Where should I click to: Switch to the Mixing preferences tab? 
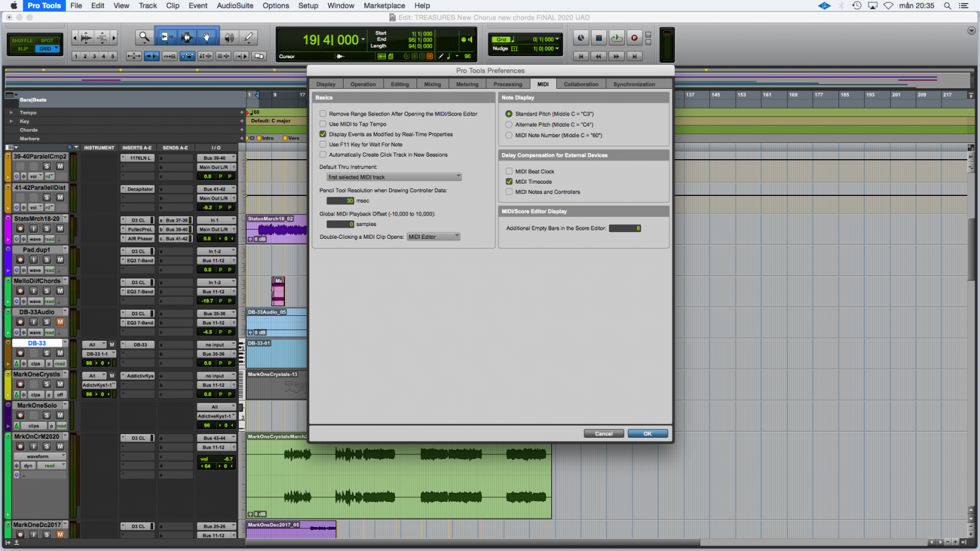click(432, 84)
